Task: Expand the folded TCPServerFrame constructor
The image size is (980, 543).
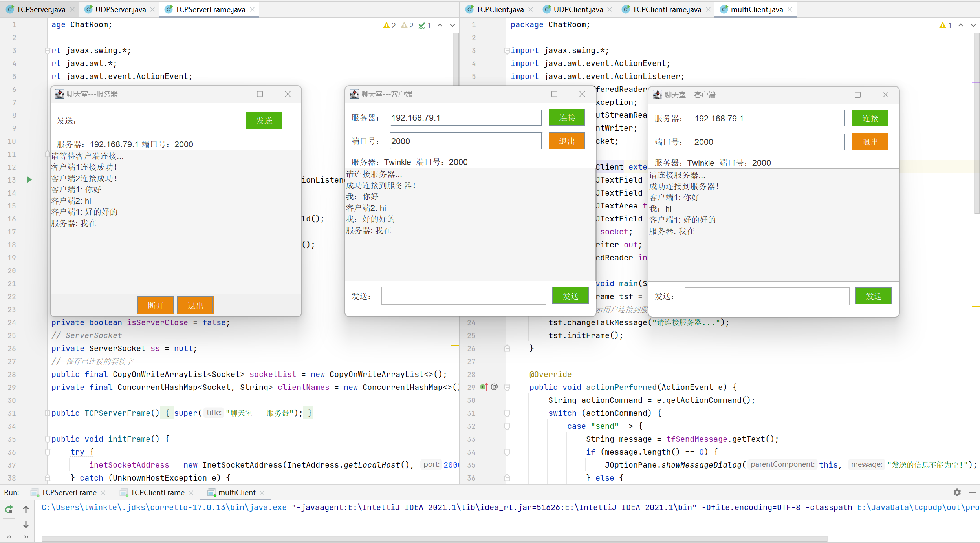Action: tap(48, 413)
